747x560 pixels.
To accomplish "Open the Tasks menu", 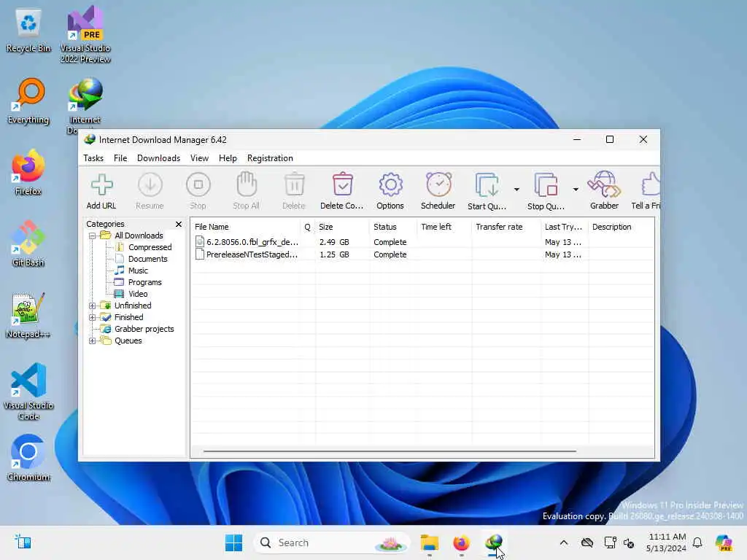I will [93, 158].
